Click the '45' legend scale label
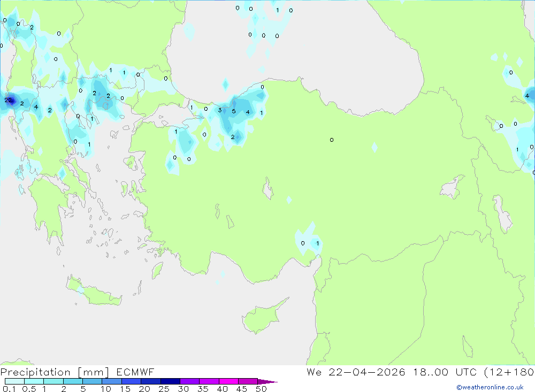535x392 pixels. (242, 389)
